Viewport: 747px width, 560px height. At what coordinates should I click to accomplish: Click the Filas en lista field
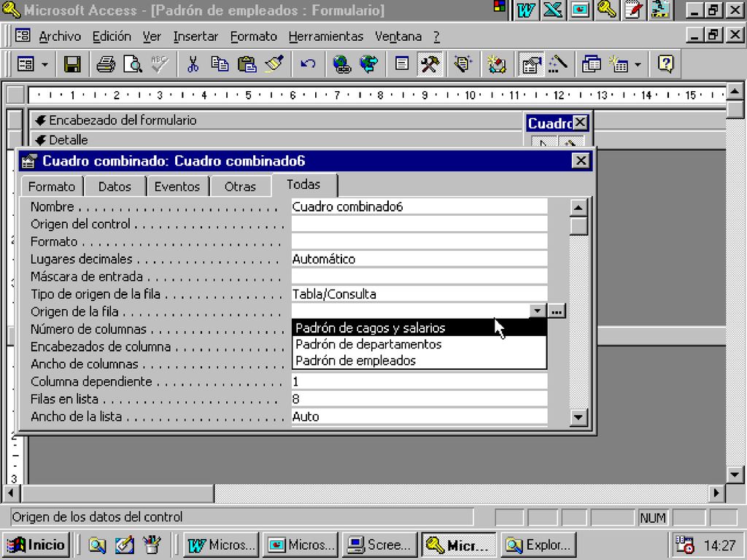pos(419,399)
